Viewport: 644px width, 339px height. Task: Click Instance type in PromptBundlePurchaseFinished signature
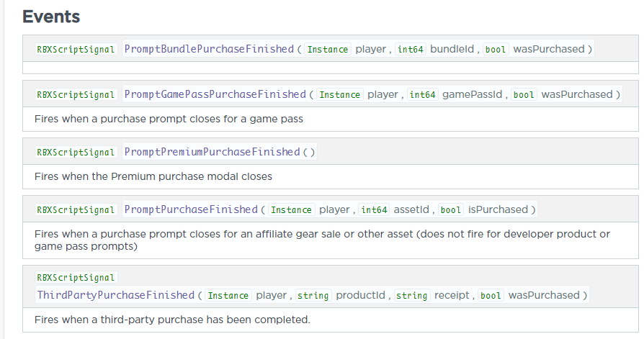328,50
